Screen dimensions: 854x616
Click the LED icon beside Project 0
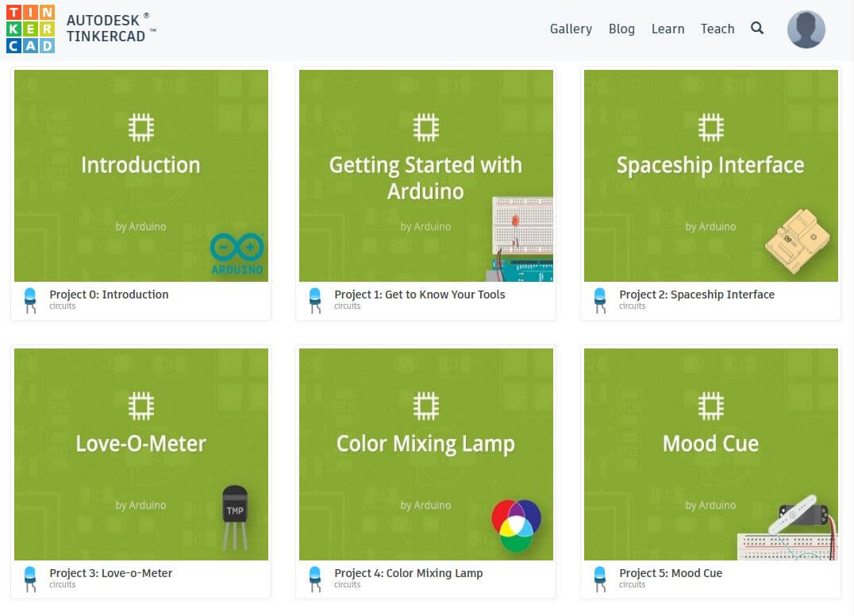click(x=30, y=299)
